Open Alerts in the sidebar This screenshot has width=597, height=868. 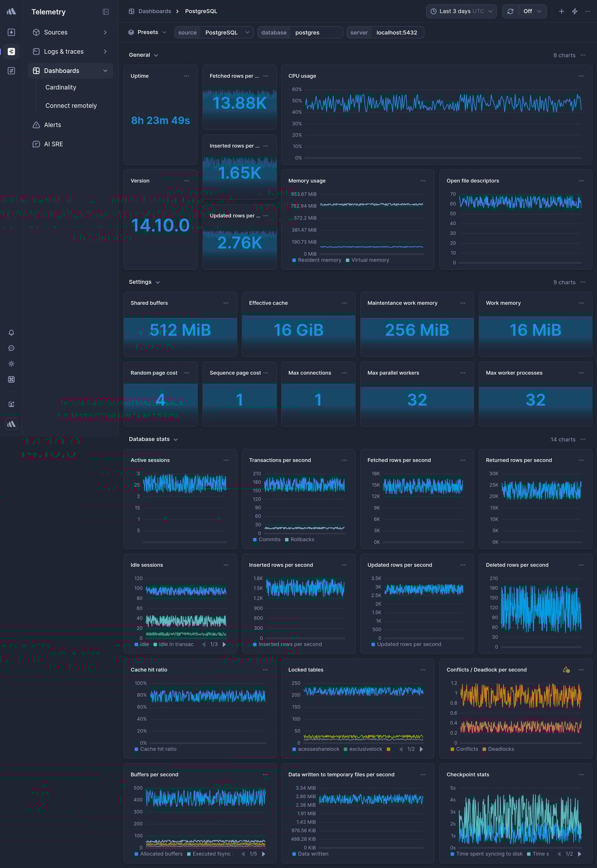point(53,125)
